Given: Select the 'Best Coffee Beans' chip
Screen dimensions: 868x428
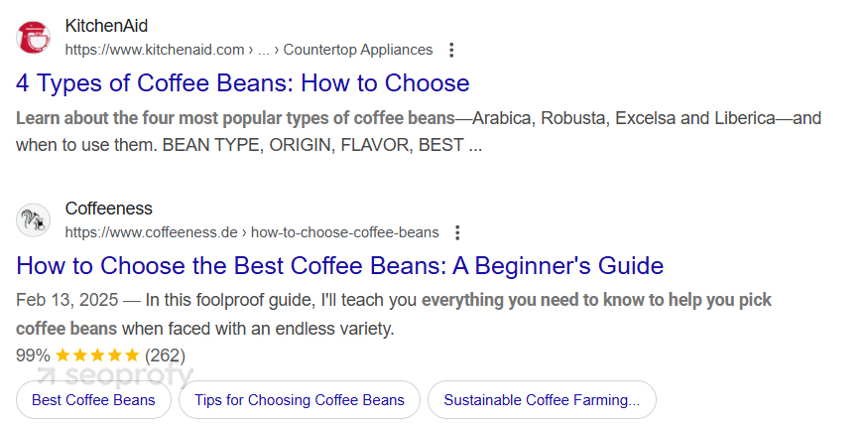Looking at the screenshot, I should pos(93,400).
